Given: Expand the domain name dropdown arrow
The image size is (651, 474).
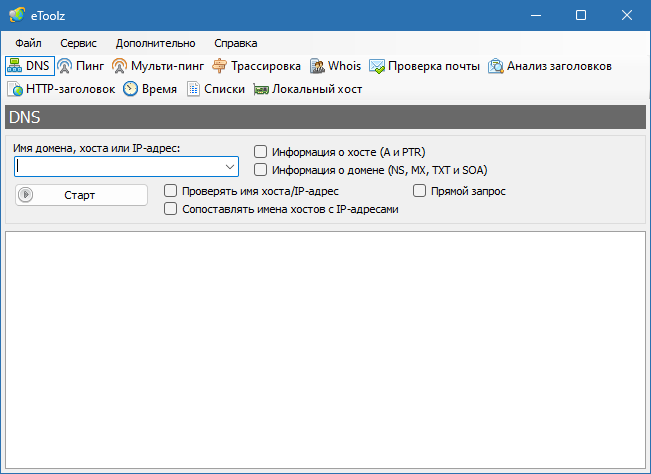Looking at the screenshot, I should click(x=230, y=167).
